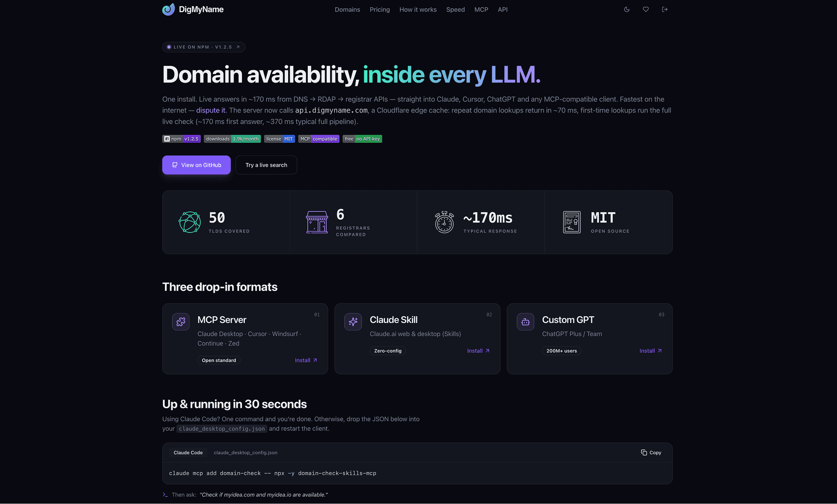Click the arrow icon in NPM badge
The image size is (837, 504).
[238, 47]
